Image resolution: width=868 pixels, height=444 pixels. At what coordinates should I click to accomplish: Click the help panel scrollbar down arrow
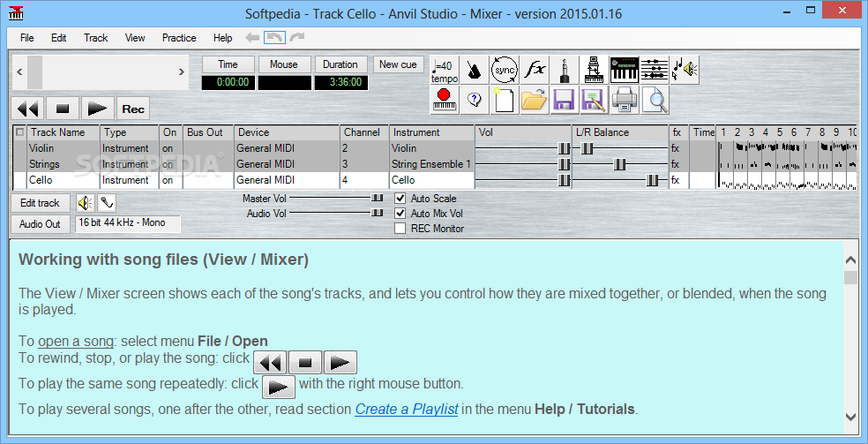[851, 417]
